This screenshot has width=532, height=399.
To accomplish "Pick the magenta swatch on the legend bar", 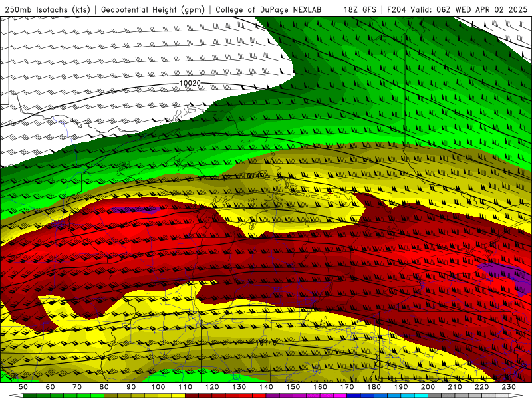I will pyautogui.click(x=340, y=396).
